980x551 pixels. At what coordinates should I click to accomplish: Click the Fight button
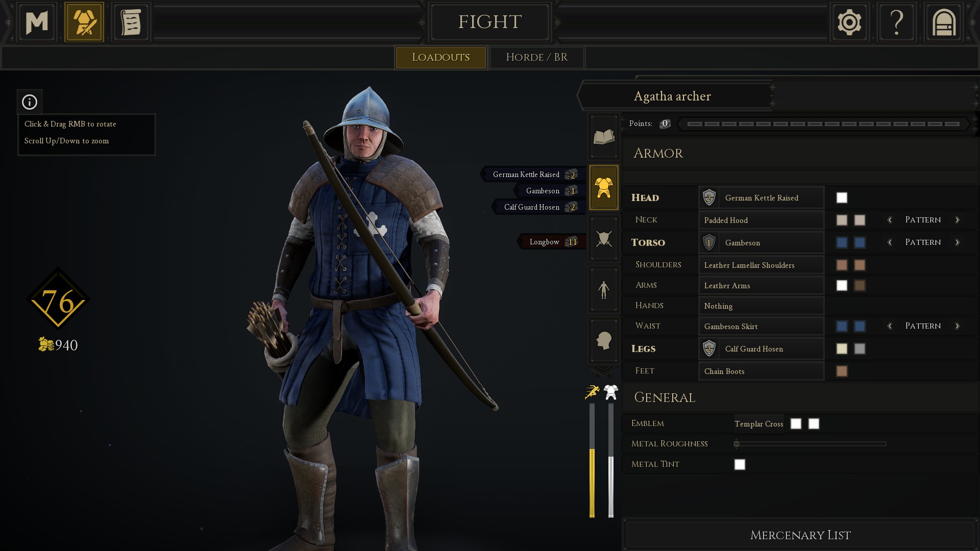click(489, 22)
